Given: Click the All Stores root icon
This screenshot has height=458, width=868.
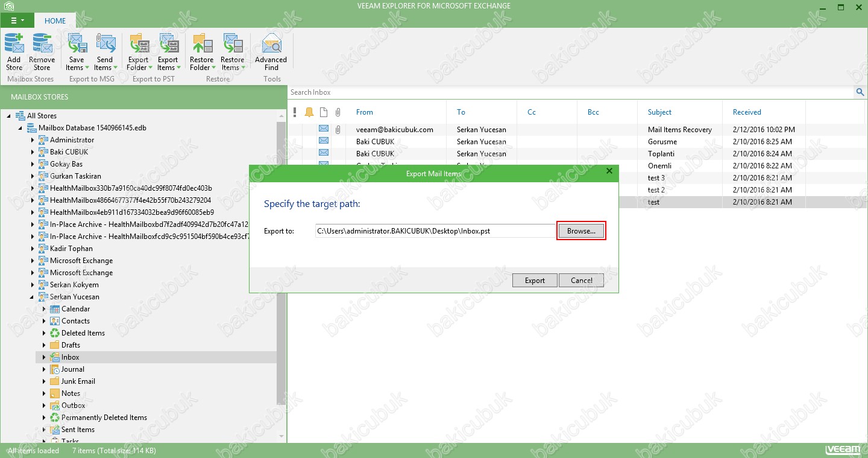Looking at the screenshot, I should point(20,116).
